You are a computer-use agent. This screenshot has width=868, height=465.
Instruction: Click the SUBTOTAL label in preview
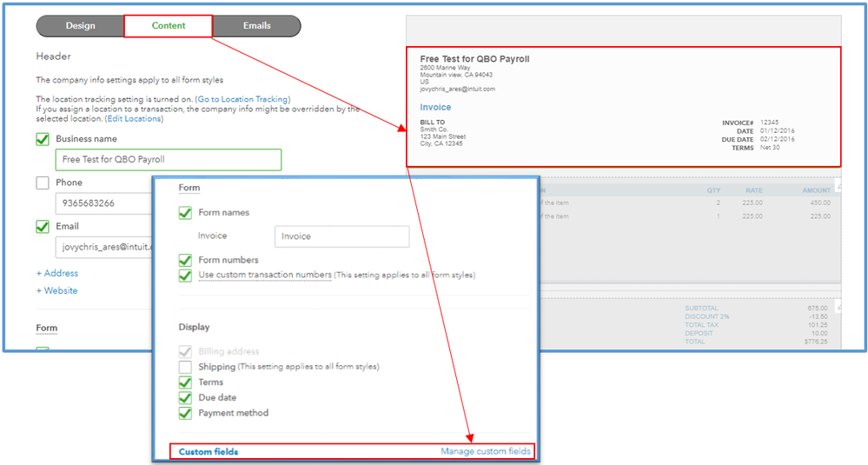click(701, 309)
